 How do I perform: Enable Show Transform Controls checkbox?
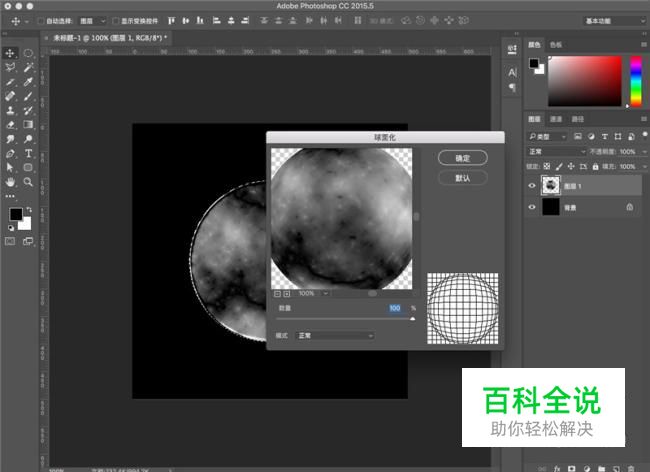[116, 21]
